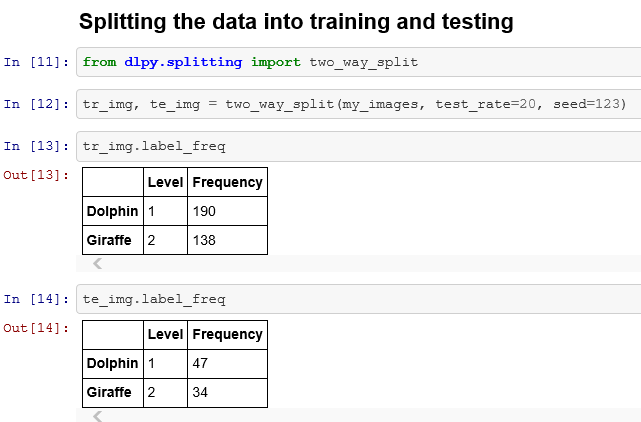The height and width of the screenshot is (422, 641).
Task: Click Frequency header in Out[14] table
Action: 227,334
